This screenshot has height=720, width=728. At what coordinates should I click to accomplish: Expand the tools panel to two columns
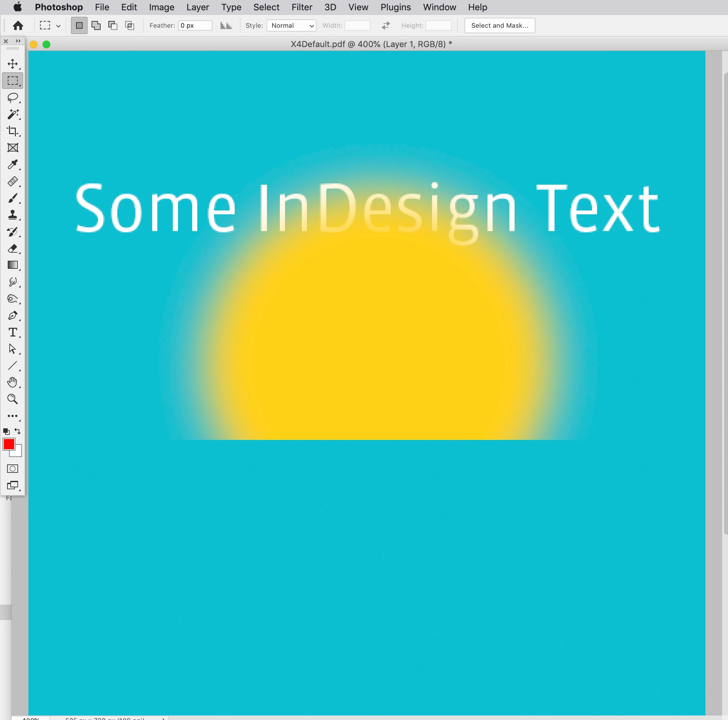tap(18, 41)
